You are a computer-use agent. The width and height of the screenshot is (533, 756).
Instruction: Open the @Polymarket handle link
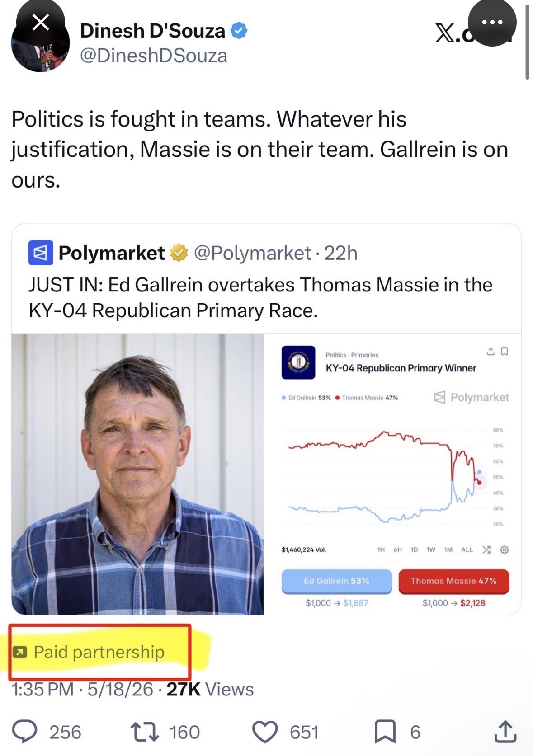point(252,253)
